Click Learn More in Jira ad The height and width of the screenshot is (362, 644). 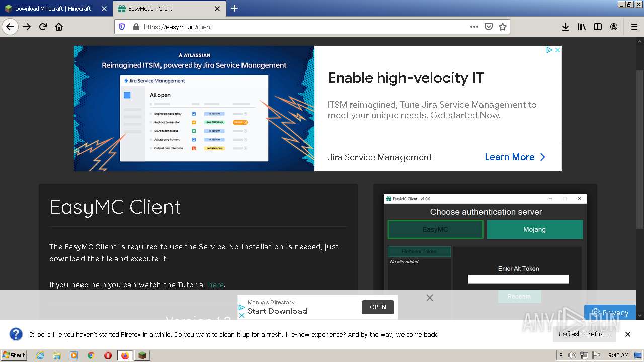(515, 157)
